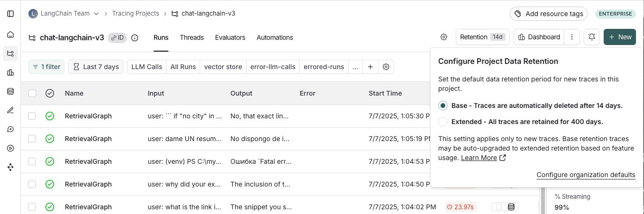Image resolution: width=644 pixels, height=214 pixels.
Task: Check the run starting at 1:05:30 PM
Action: tap(32, 116)
